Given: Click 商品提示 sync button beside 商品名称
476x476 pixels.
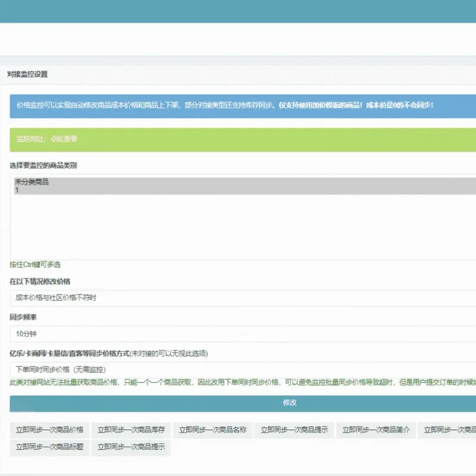Looking at the screenshot, I should [294, 430].
